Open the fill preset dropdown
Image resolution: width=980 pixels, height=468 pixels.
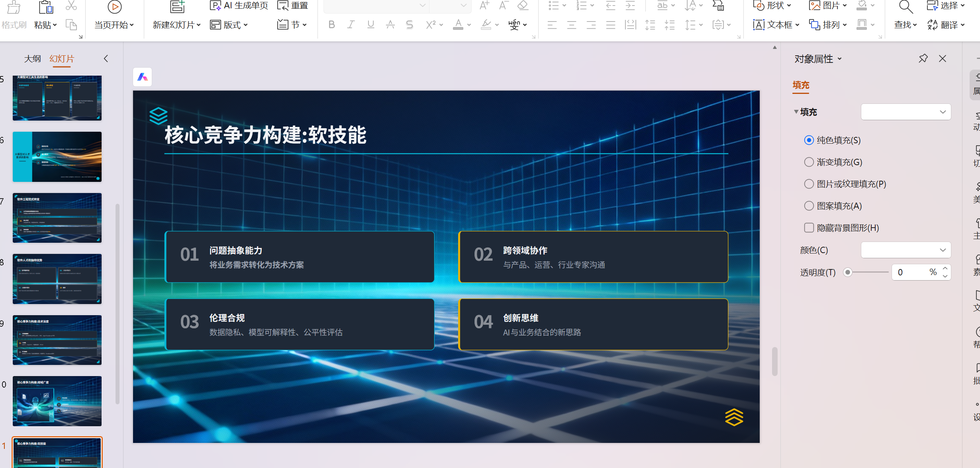[906, 112]
